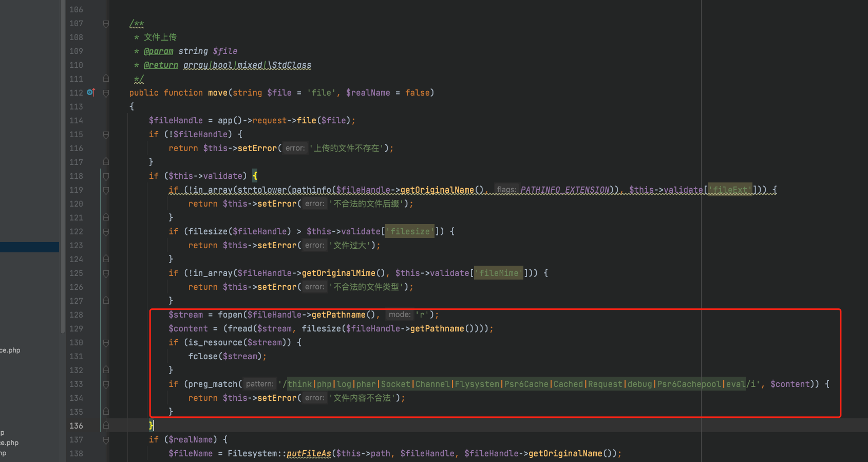868x462 pixels.
Task: Fold the if (!$fileHandle) block at line 115
Action: click(x=106, y=135)
